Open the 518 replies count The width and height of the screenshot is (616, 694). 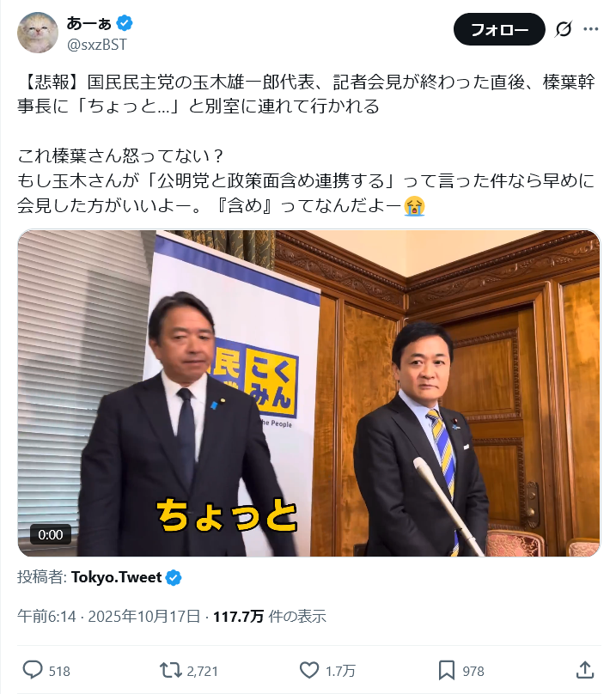(59, 671)
